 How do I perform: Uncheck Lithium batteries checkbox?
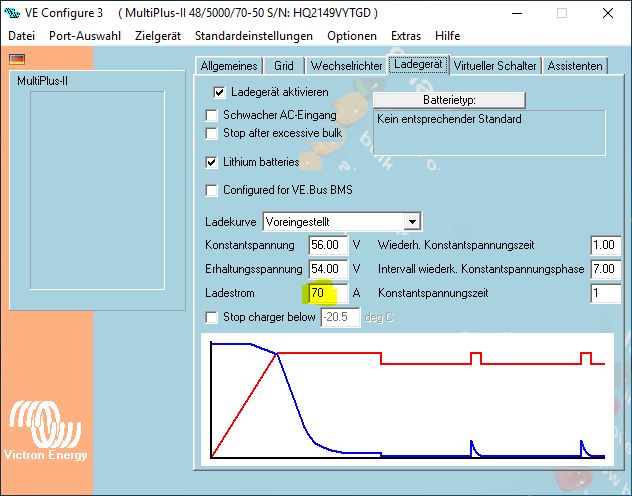[211, 162]
